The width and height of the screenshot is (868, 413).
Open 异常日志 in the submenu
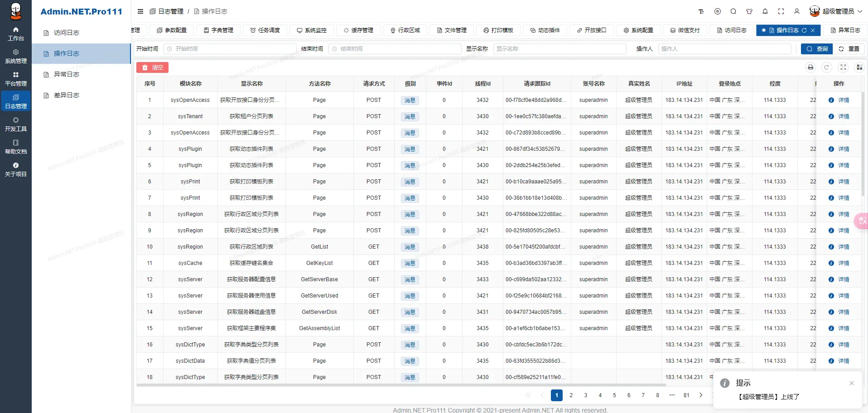click(x=82, y=74)
